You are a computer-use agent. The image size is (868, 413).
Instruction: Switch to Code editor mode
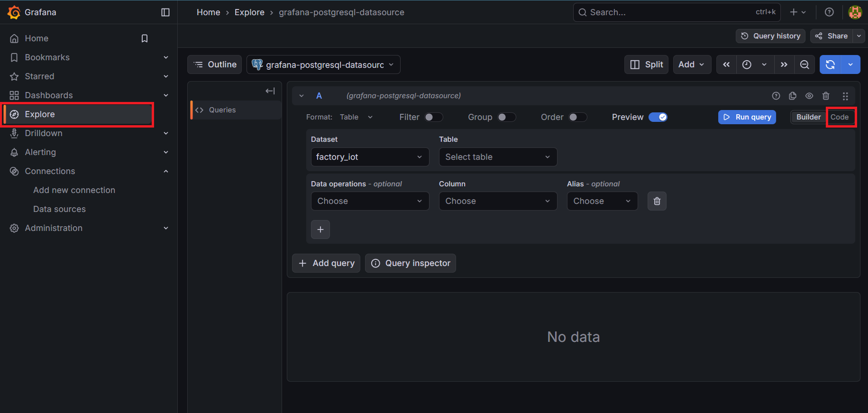click(x=840, y=117)
